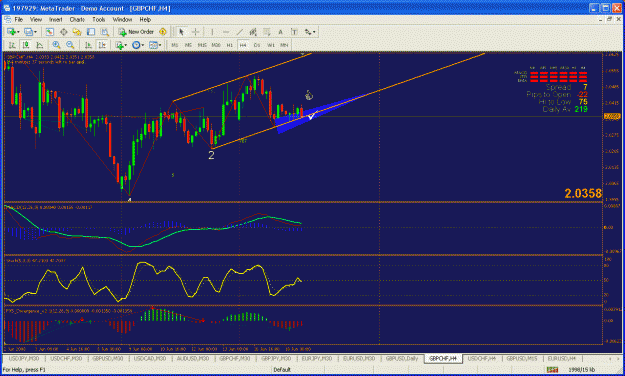Open the Tools menu

coord(99,20)
